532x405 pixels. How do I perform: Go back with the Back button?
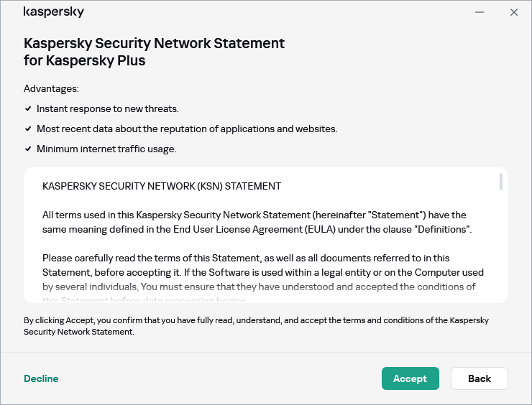point(479,378)
